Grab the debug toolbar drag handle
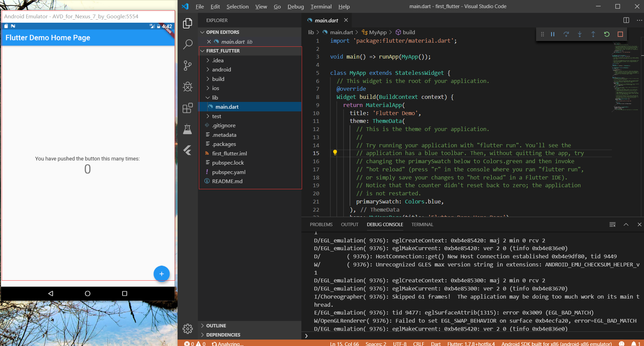The width and height of the screenshot is (644, 346). (x=543, y=34)
